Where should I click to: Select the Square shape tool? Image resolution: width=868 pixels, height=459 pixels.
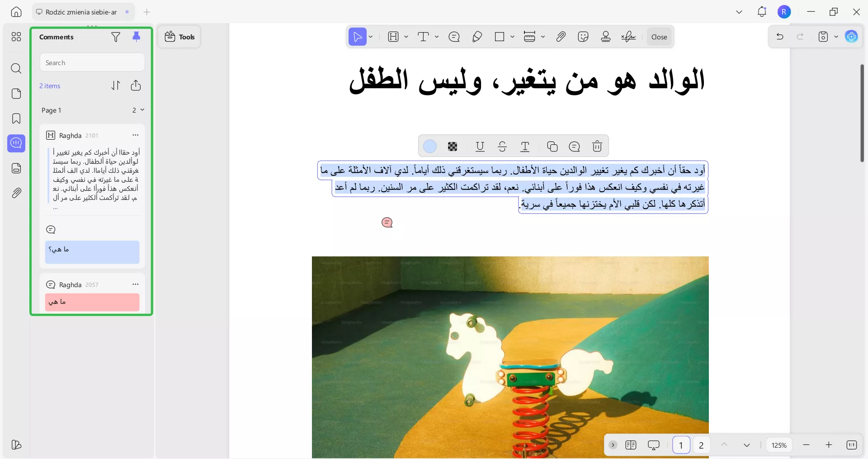click(500, 37)
